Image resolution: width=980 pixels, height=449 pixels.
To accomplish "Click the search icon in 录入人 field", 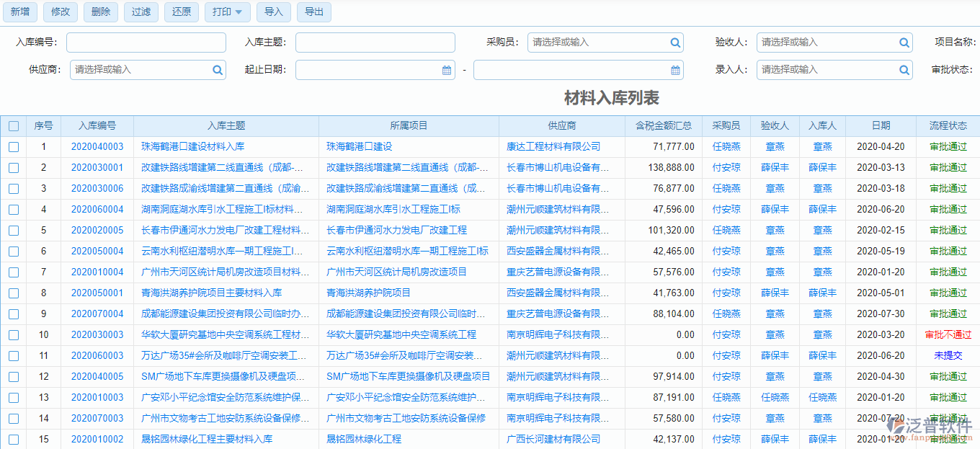I will (904, 70).
